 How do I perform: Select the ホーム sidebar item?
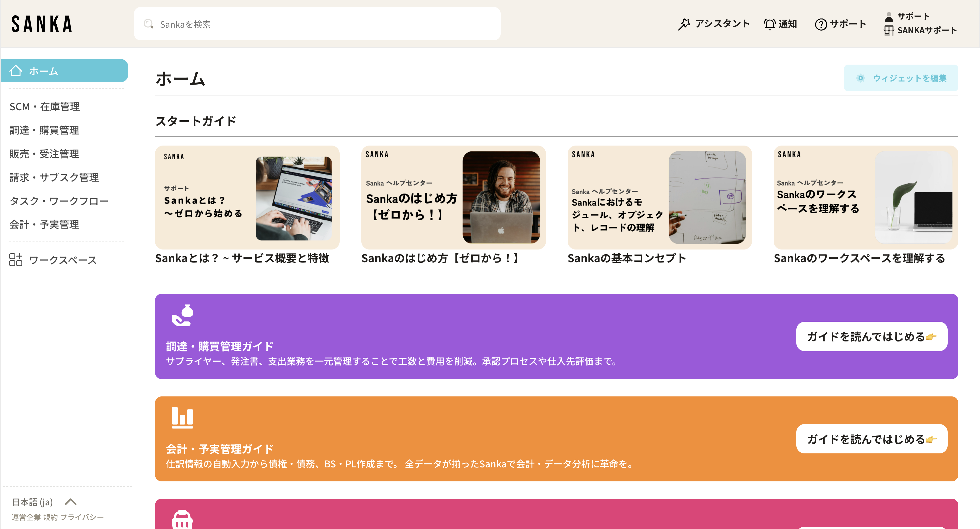64,71
